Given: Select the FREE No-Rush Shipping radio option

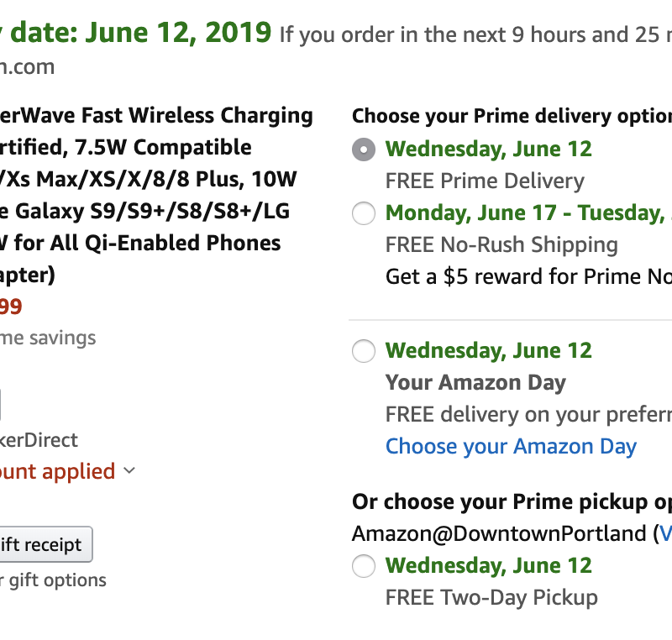Looking at the screenshot, I should (x=364, y=214).
